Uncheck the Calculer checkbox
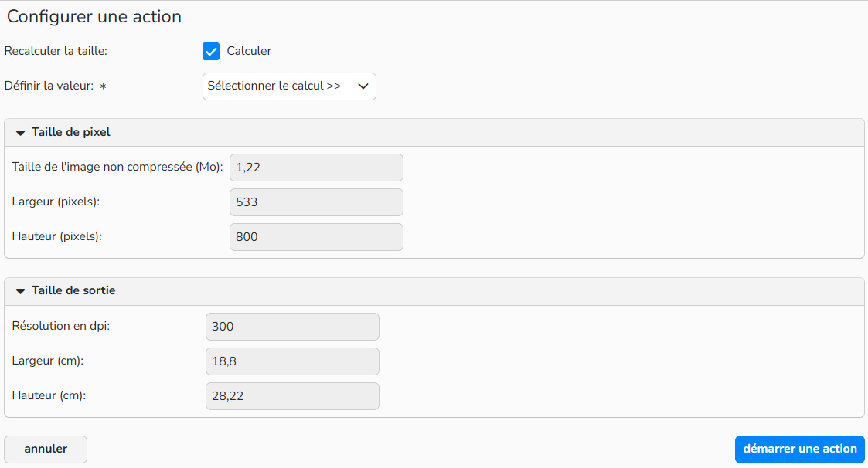This screenshot has height=468, width=868. pyautogui.click(x=211, y=52)
